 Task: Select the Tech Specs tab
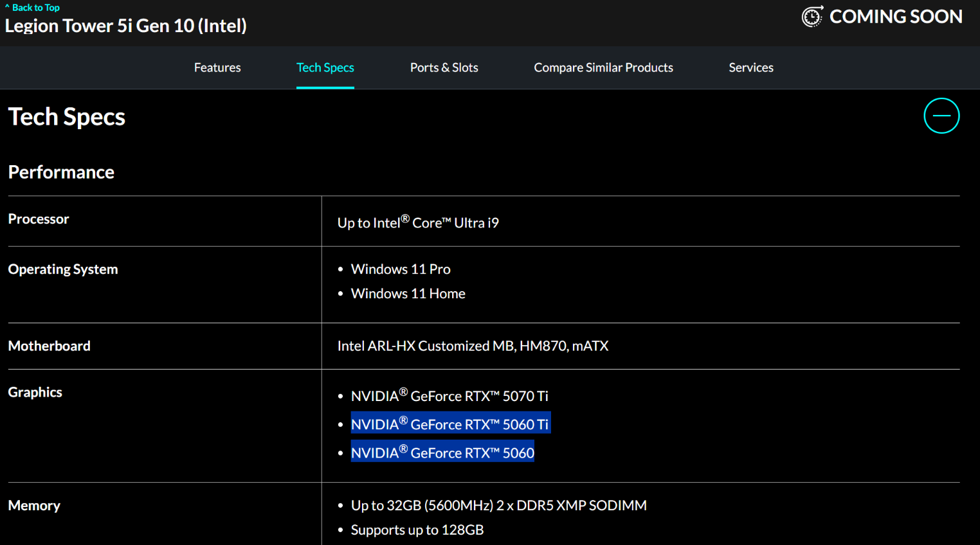(x=325, y=67)
